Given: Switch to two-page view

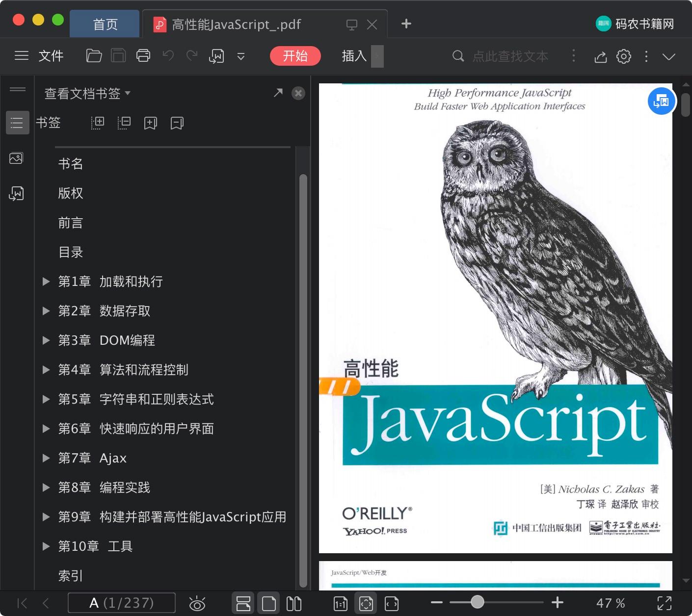Looking at the screenshot, I should click(294, 603).
